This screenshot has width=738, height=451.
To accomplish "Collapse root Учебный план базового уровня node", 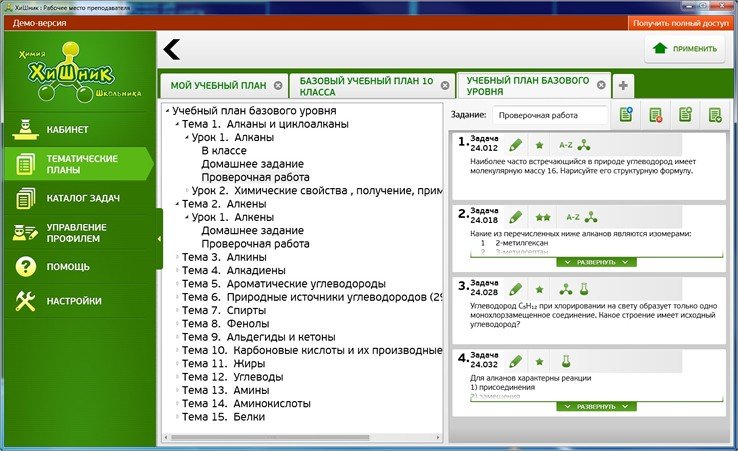I will click(168, 111).
